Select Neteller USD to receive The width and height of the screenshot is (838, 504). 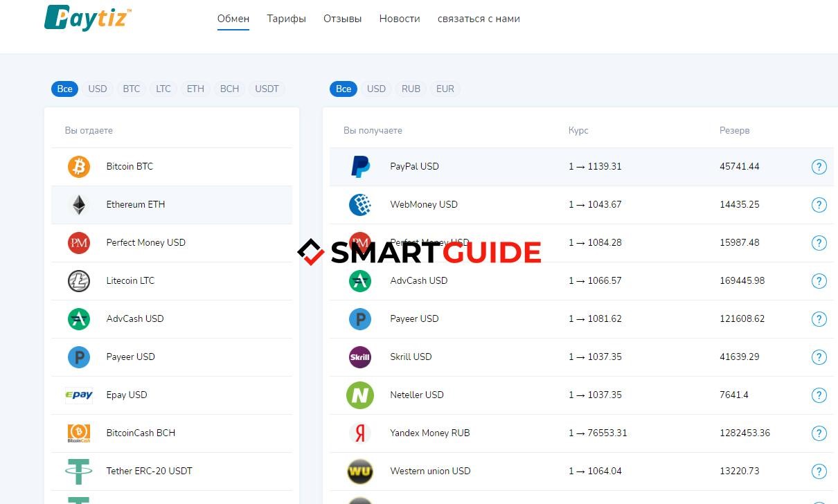click(582, 395)
